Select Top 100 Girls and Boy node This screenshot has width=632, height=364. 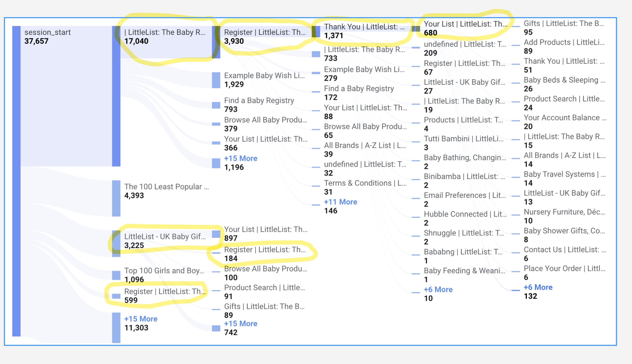164,271
